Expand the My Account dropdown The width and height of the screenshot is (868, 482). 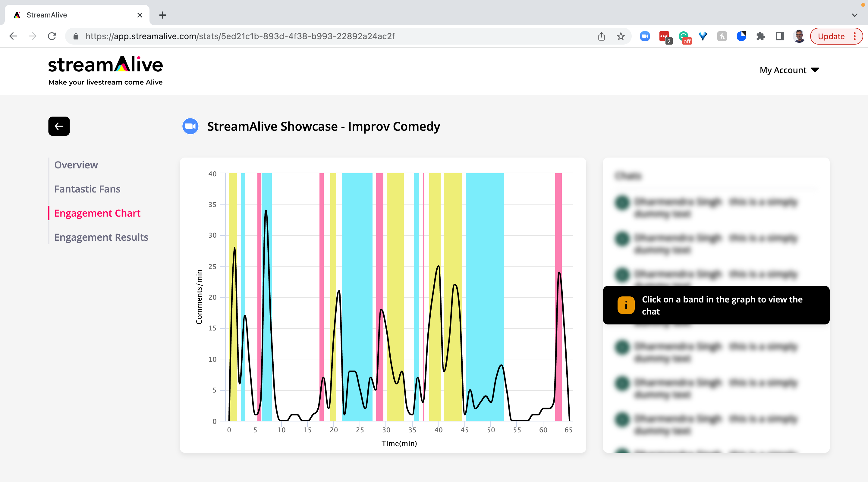click(789, 70)
